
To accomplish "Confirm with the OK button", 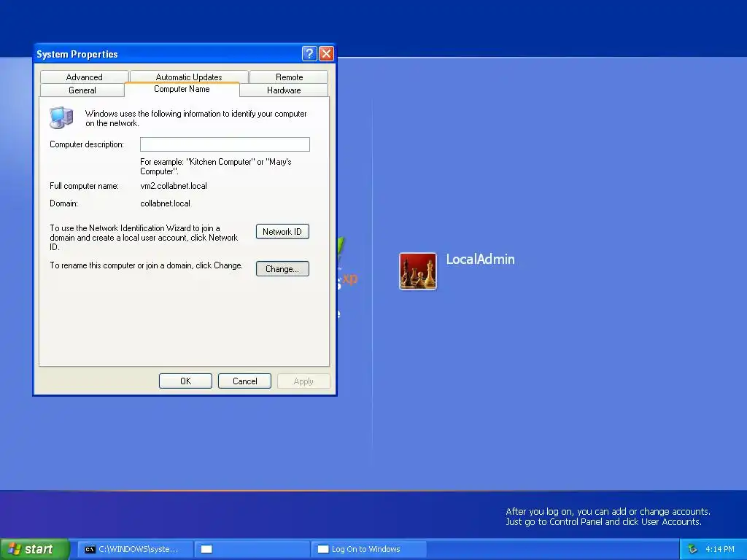I will [185, 381].
